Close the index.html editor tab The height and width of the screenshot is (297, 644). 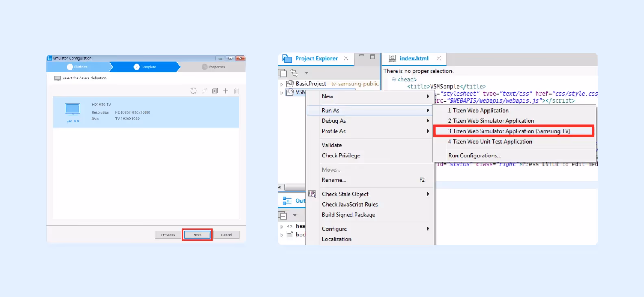click(439, 58)
